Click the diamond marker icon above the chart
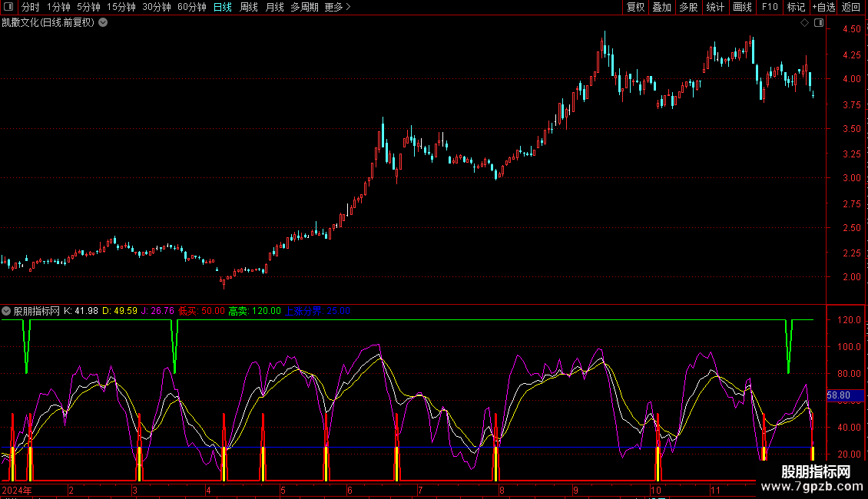Image resolution: width=868 pixels, height=499 pixels. tap(805, 23)
